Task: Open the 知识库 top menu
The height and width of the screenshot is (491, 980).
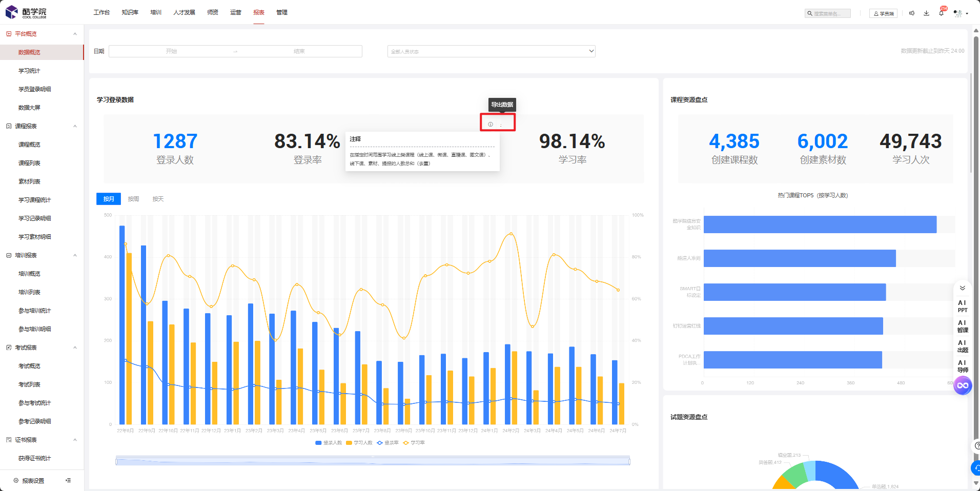Action: [x=130, y=12]
